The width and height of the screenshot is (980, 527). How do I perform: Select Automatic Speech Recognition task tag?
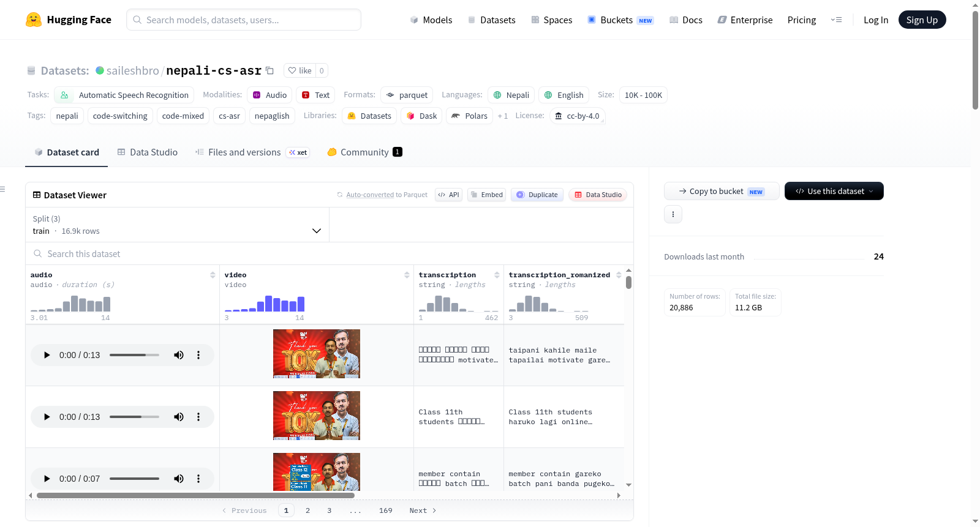point(124,95)
